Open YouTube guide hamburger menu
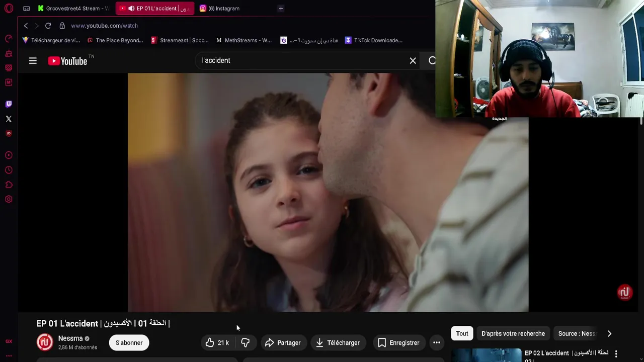The image size is (644, 362). [33, 61]
